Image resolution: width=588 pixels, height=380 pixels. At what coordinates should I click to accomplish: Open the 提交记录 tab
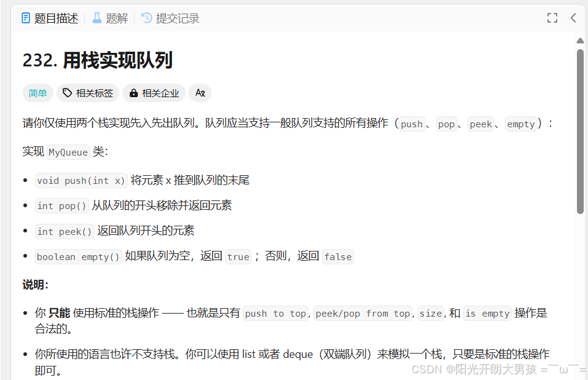[x=170, y=18]
